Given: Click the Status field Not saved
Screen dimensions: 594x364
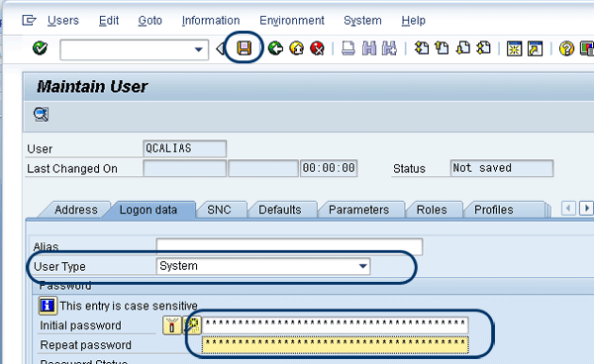Looking at the screenshot, I should [502, 168].
